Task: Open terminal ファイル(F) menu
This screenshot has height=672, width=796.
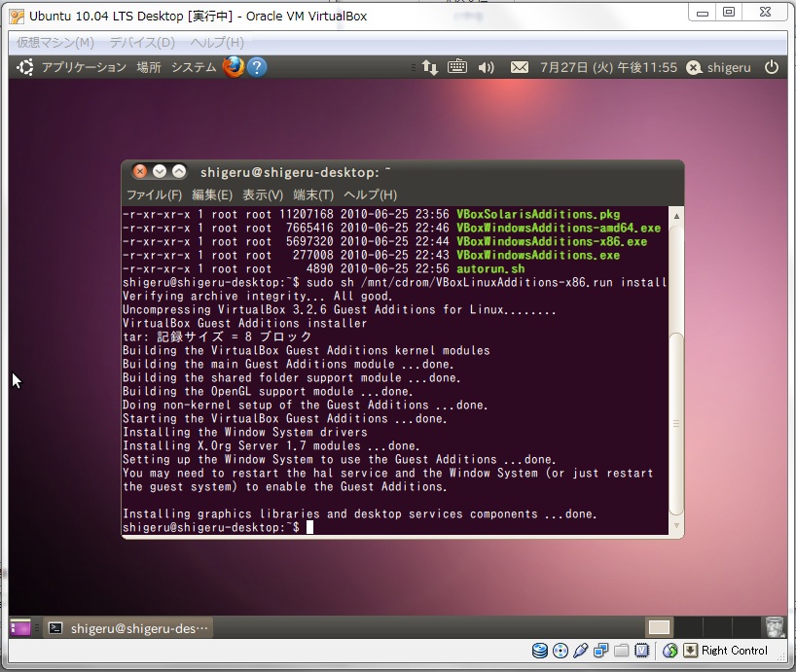Action: (154, 195)
